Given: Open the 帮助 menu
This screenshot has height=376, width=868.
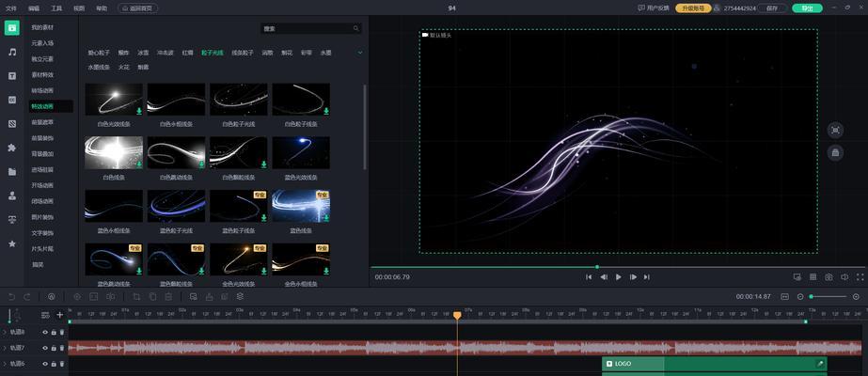Looking at the screenshot, I should click(x=102, y=8).
